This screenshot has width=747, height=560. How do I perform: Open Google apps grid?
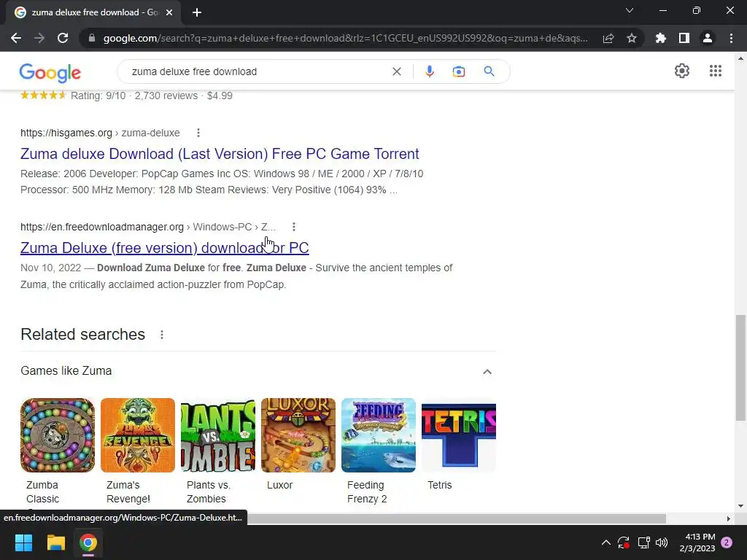[x=715, y=71]
